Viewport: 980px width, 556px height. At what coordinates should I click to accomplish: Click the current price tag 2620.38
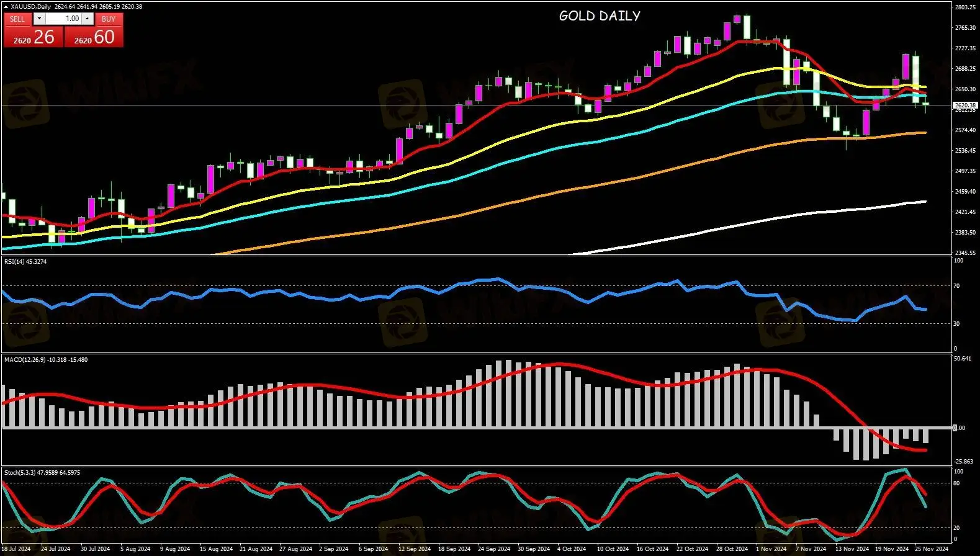tap(965, 105)
